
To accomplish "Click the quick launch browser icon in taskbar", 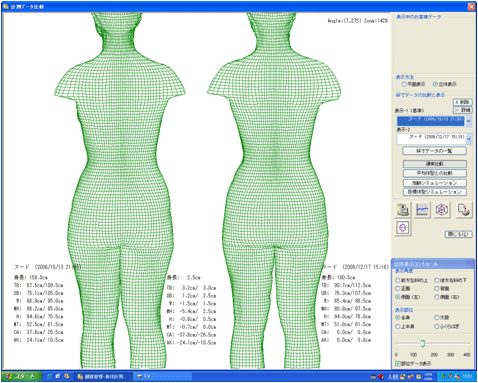I will pyautogui.click(x=50, y=376).
